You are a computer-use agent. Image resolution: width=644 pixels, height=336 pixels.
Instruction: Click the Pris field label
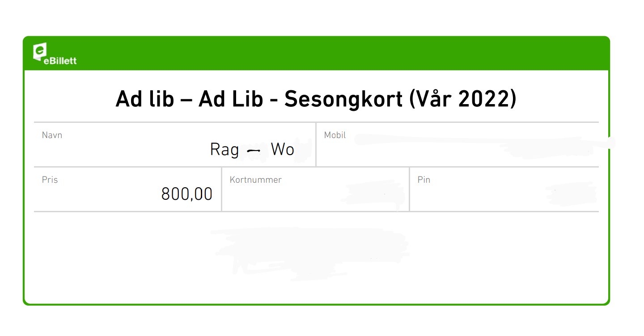click(x=50, y=180)
